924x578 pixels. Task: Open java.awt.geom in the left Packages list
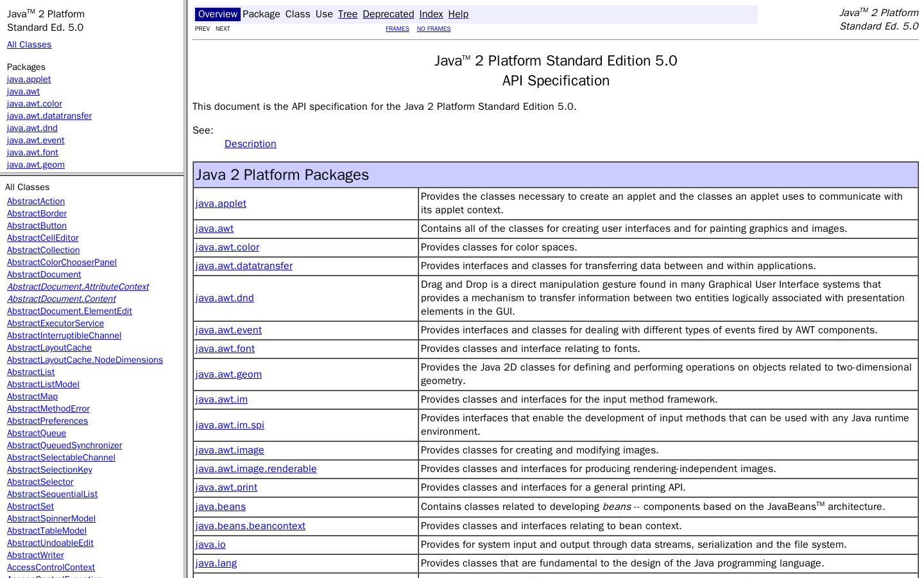(36, 164)
